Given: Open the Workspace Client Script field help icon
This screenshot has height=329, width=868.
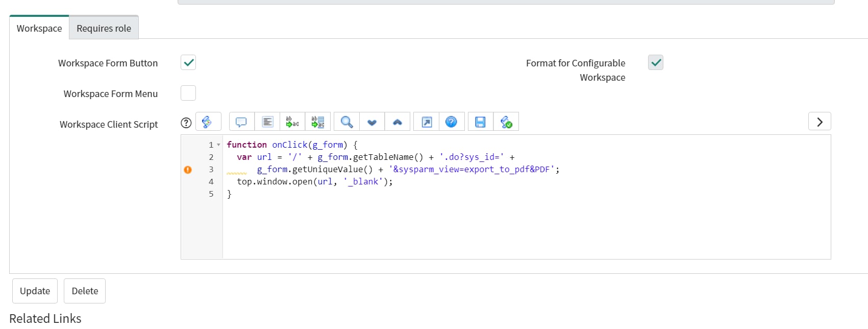Looking at the screenshot, I should (186, 123).
